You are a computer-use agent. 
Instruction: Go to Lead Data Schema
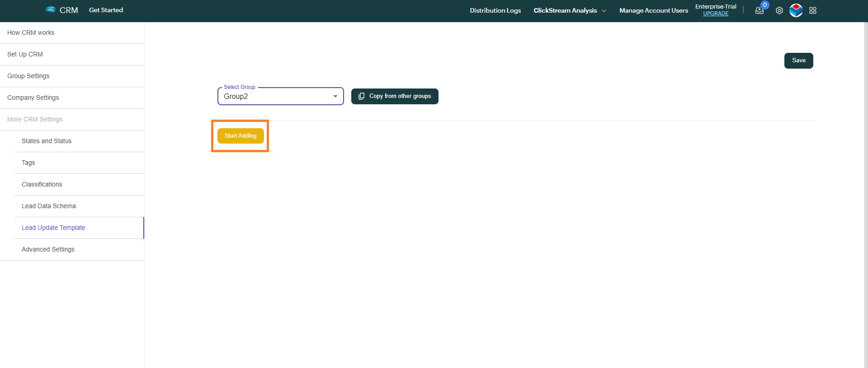(x=79, y=206)
